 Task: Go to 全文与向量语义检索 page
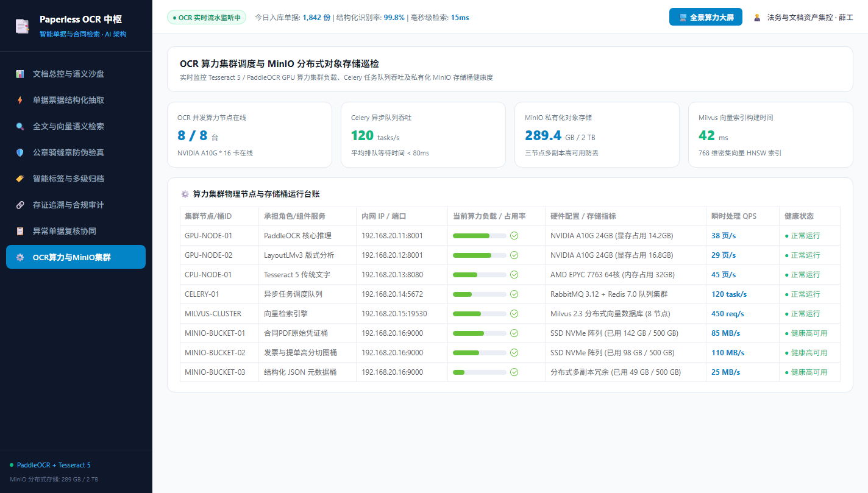click(x=76, y=126)
